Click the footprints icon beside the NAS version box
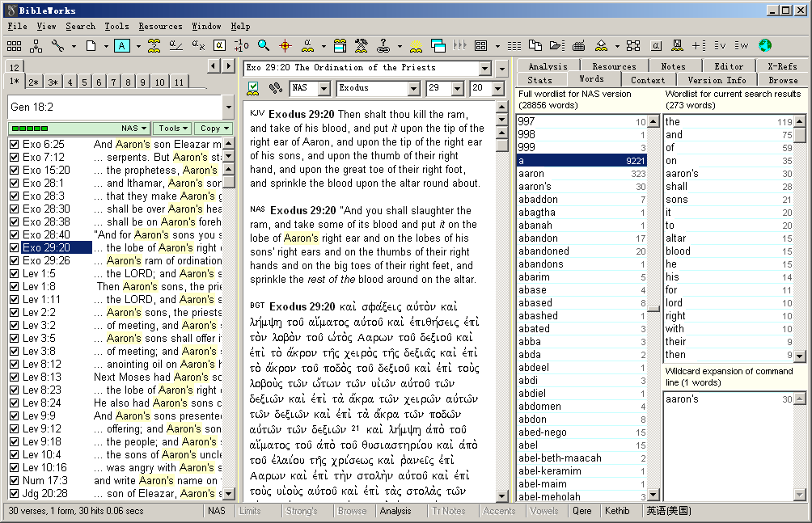 pos(276,89)
